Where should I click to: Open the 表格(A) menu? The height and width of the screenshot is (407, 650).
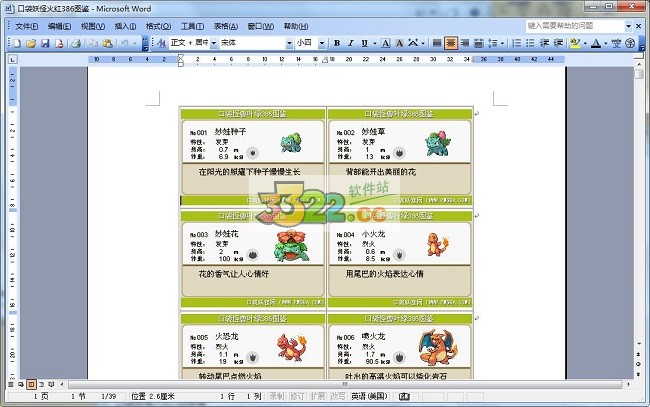226,26
